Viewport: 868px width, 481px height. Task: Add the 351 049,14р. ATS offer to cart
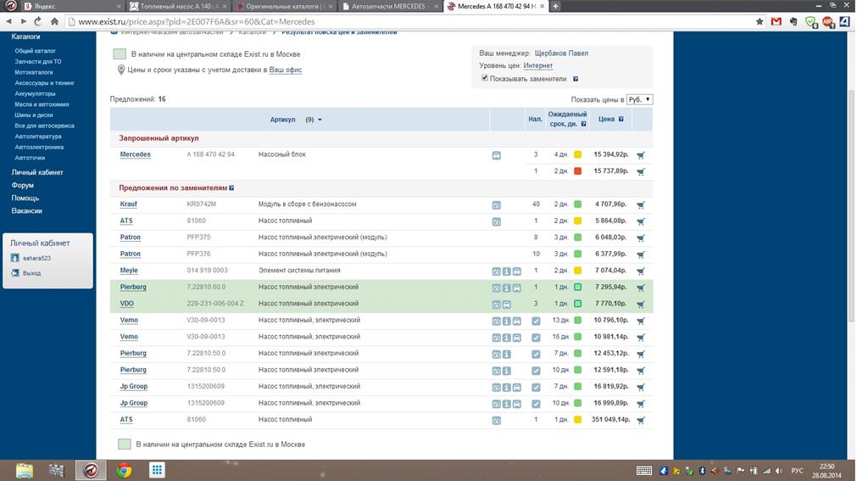click(x=641, y=421)
